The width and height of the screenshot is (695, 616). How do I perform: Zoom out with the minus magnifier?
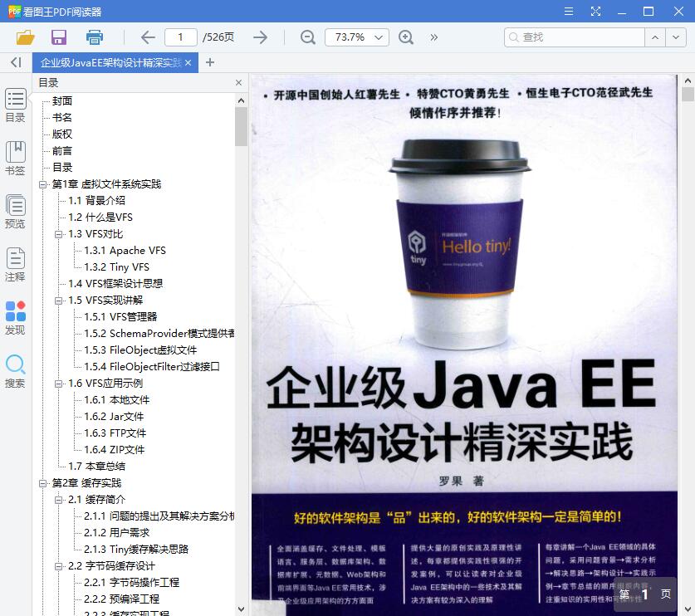coord(307,37)
